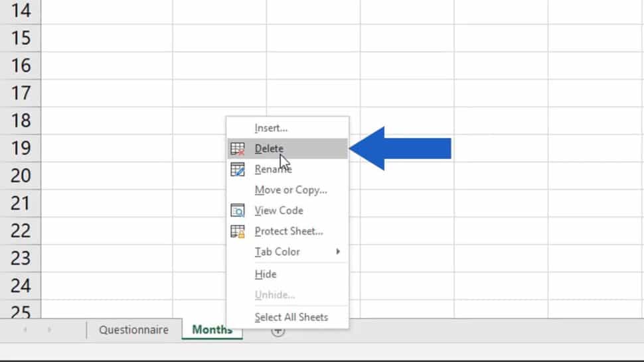Choose Delete from the context menu
The height and width of the screenshot is (362, 644).
click(287, 149)
